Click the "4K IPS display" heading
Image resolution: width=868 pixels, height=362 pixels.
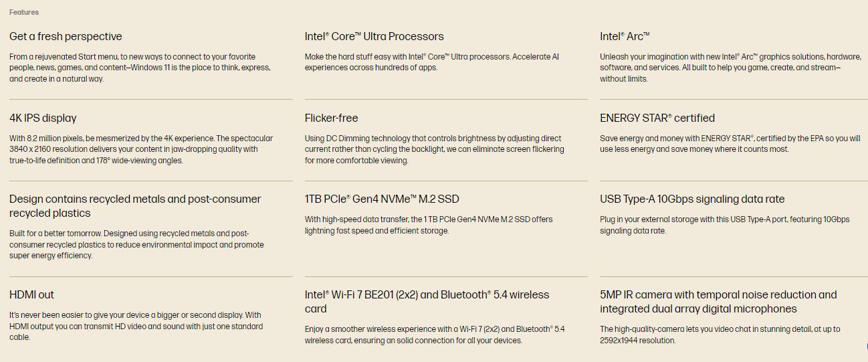click(x=43, y=118)
